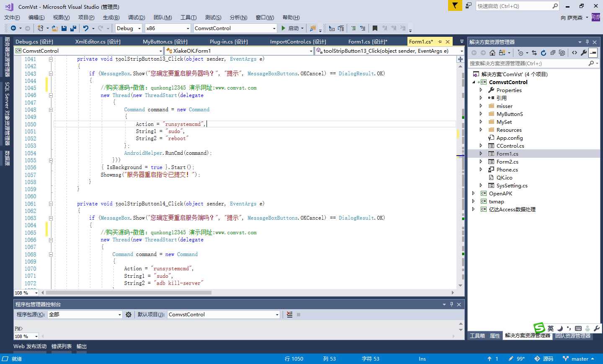Click the split editor icon above scrollbar
The image size is (603, 364).
460,59
